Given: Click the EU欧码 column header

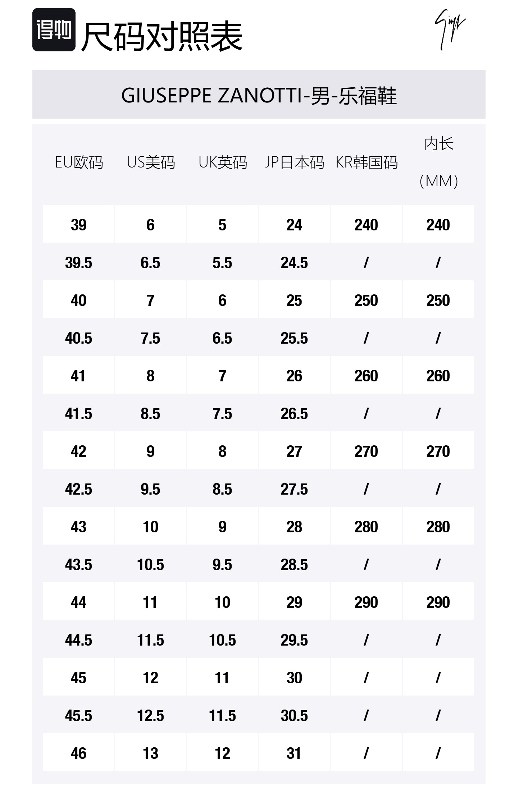Looking at the screenshot, I should [x=79, y=162].
